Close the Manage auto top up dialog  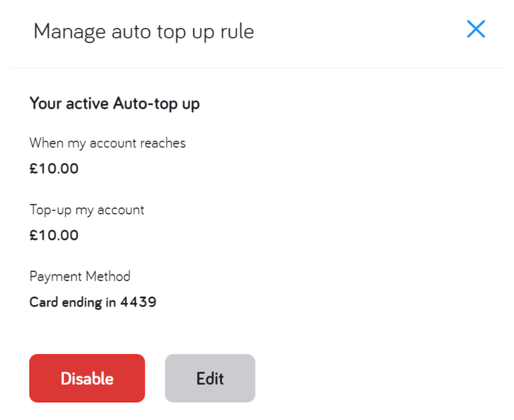(475, 29)
